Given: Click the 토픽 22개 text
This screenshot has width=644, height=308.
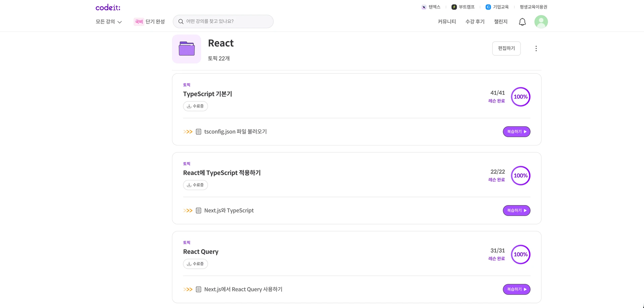Looking at the screenshot, I should point(219,58).
